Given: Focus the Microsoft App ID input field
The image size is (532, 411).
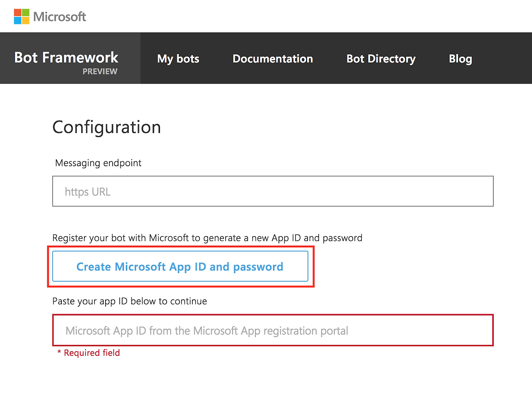Looking at the screenshot, I should point(273,330).
